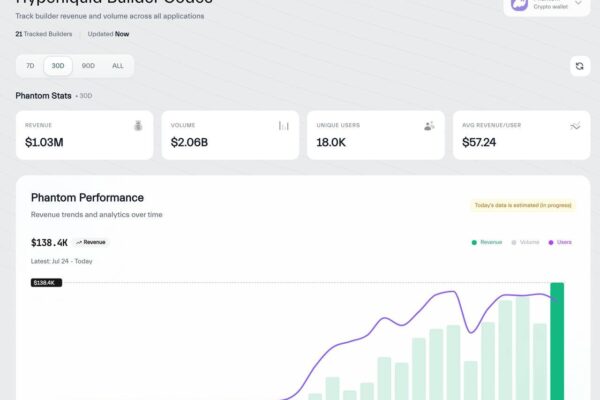
Task: Click the 'Today's data is estimated' notice
Action: point(523,206)
